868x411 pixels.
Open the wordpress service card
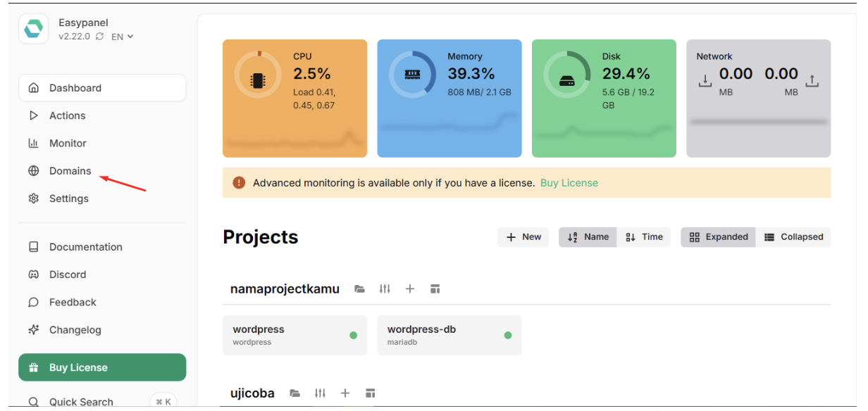294,335
